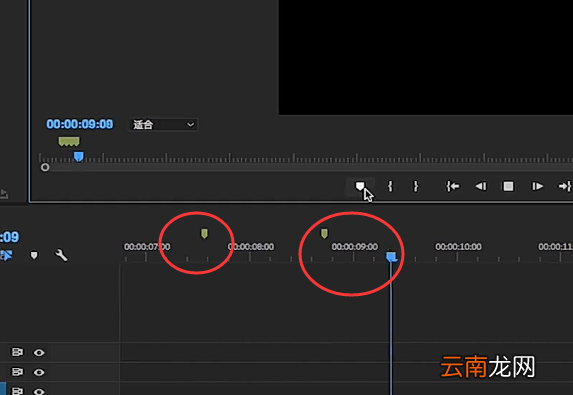Click the Mark In brace button

coord(390,186)
